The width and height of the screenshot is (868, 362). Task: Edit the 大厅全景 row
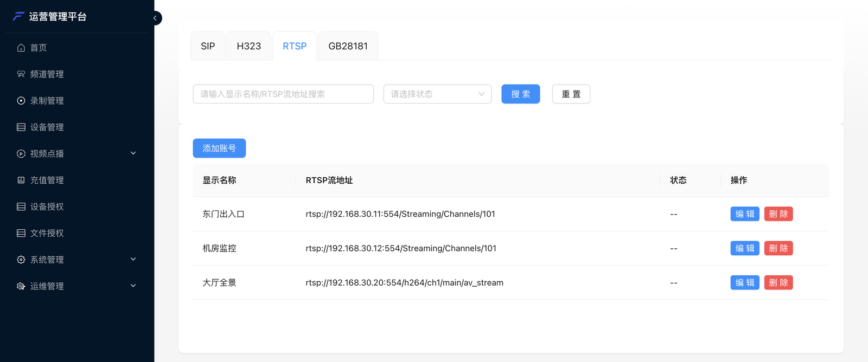tap(745, 282)
